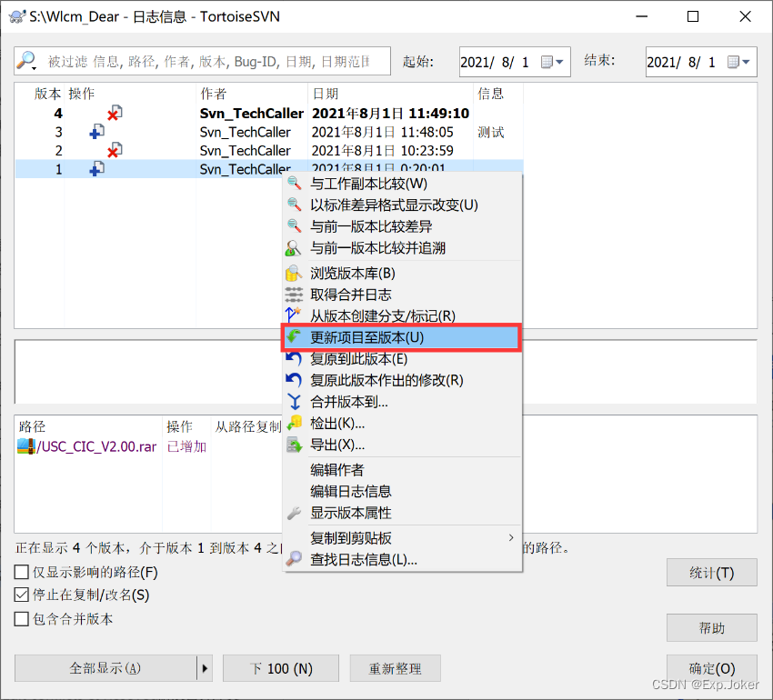Expand the arrow next to 全部显示(A)
This screenshot has width=773, height=700.
[x=205, y=668]
